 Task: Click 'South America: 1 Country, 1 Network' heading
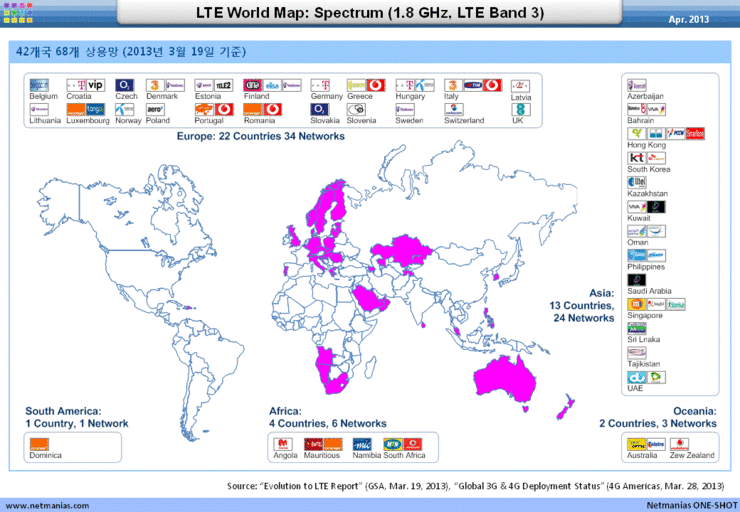pos(76,417)
